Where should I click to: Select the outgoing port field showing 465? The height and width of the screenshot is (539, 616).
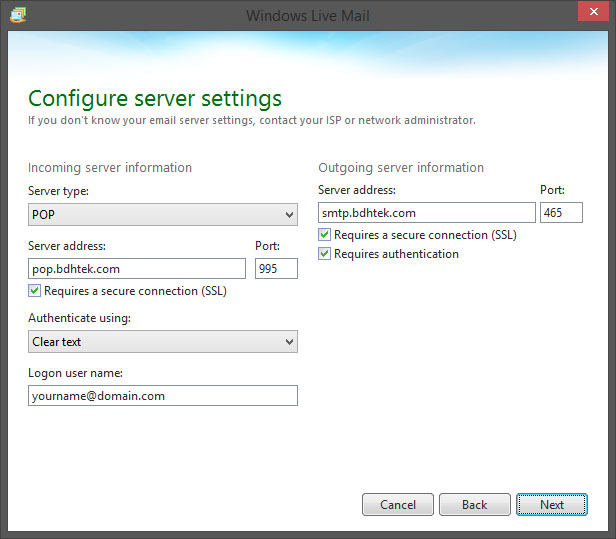coord(561,213)
